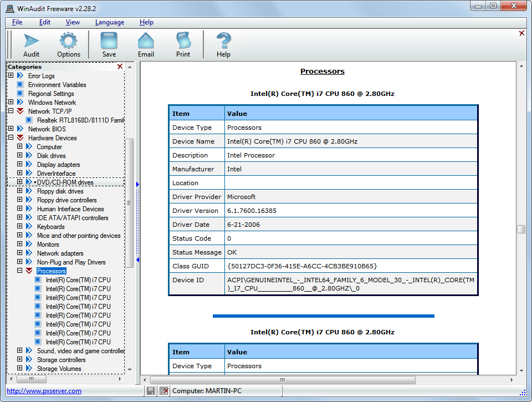The width and height of the screenshot is (532, 402).
Task: Click the Error Logs category icon
Action: click(21, 75)
